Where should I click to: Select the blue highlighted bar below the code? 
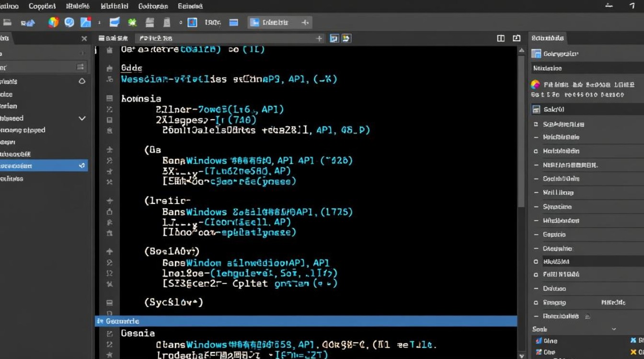click(306, 321)
